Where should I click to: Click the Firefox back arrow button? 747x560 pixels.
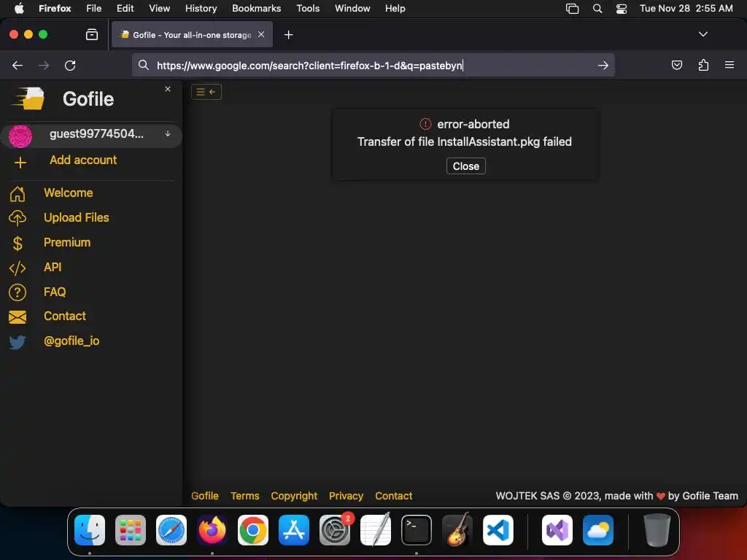pos(18,65)
